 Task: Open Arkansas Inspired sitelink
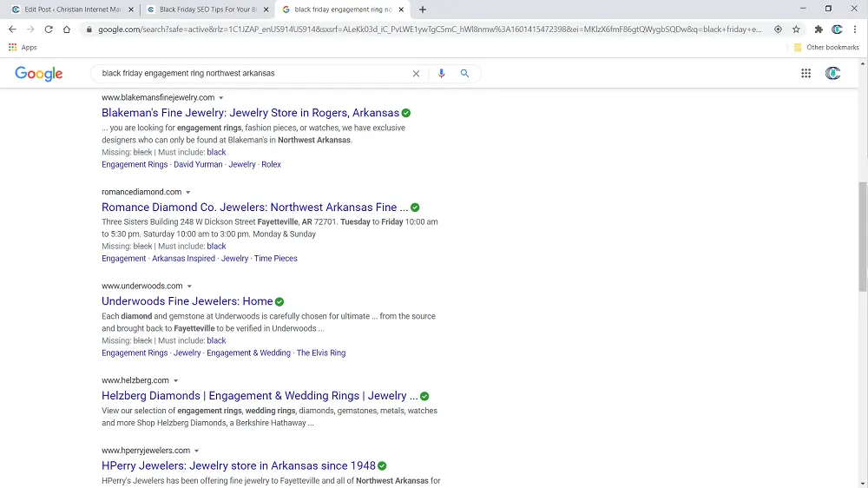point(184,259)
